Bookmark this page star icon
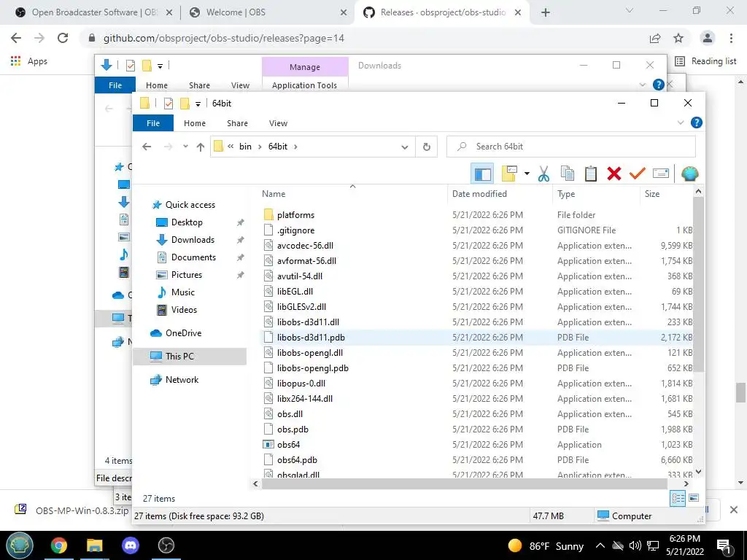This screenshot has width=747, height=560. (x=678, y=38)
